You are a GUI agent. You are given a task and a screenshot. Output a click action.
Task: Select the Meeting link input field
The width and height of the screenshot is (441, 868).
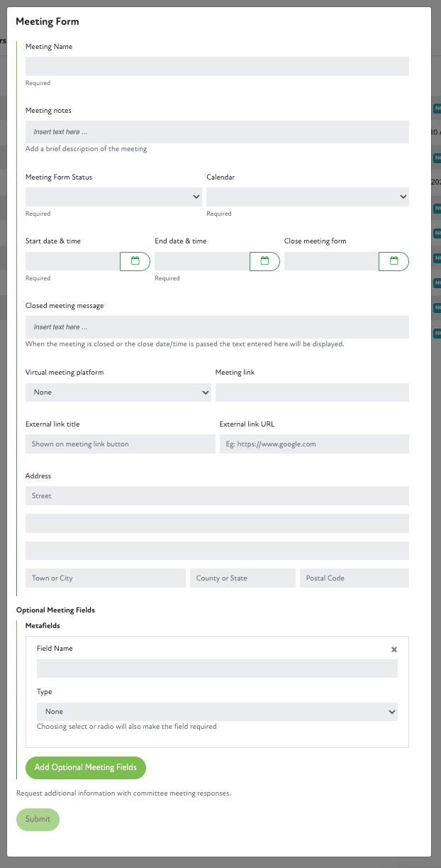312,392
